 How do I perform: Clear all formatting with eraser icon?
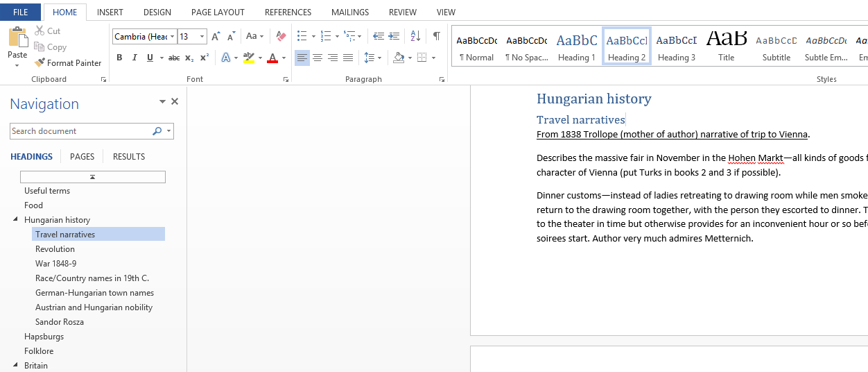click(281, 36)
